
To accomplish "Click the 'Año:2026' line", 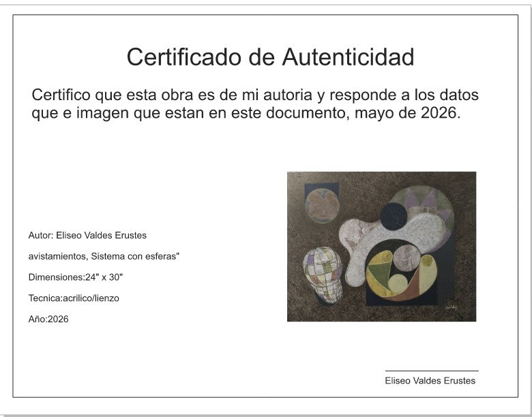I will (x=48, y=319).
